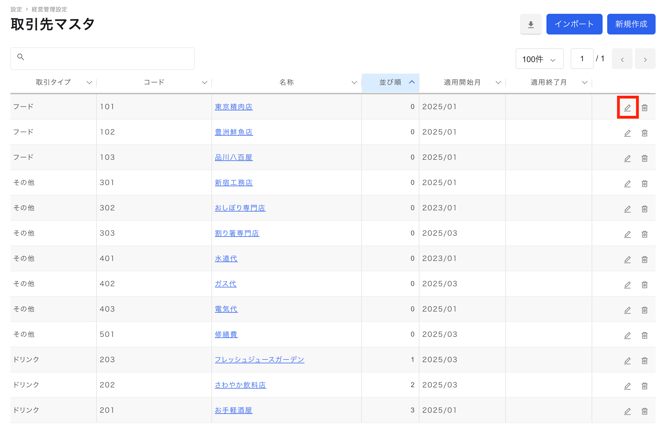Open 適用開始月 column chevron
The width and height of the screenshot is (670, 434).
click(x=498, y=82)
